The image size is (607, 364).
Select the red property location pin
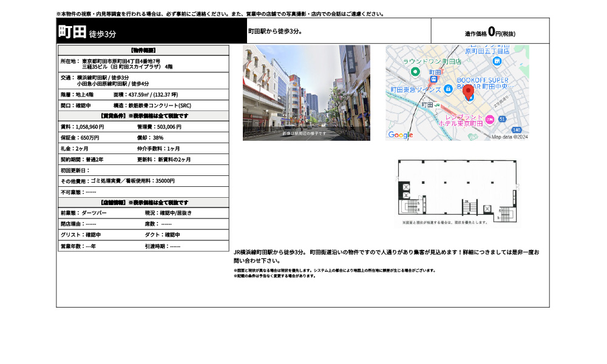[x=469, y=92]
